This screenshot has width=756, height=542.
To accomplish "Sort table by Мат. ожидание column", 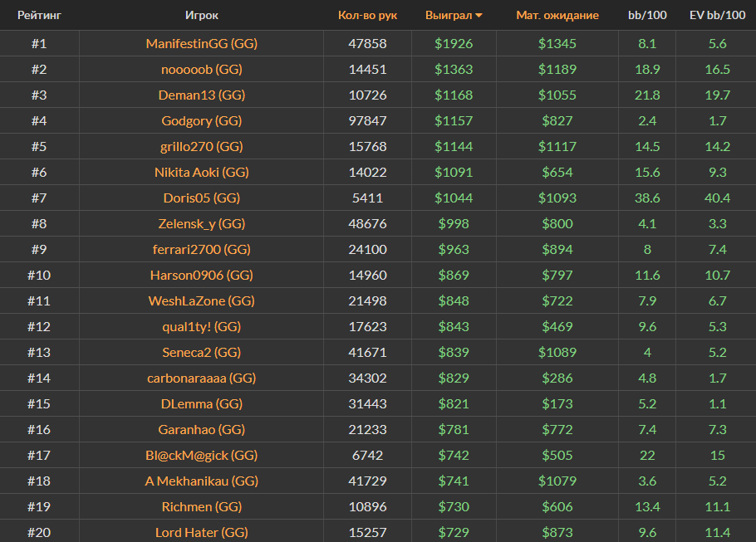I will point(557,15).
